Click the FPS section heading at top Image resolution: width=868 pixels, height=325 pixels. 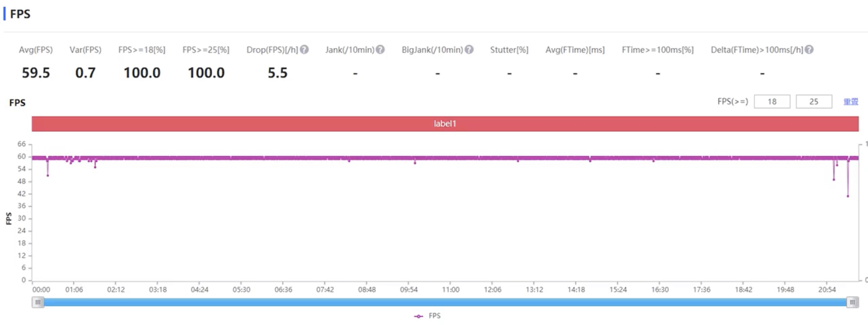tap(20, 14)
